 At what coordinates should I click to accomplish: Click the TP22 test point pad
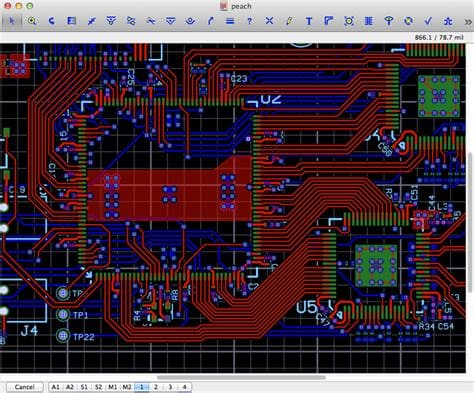tap(62, 335)
